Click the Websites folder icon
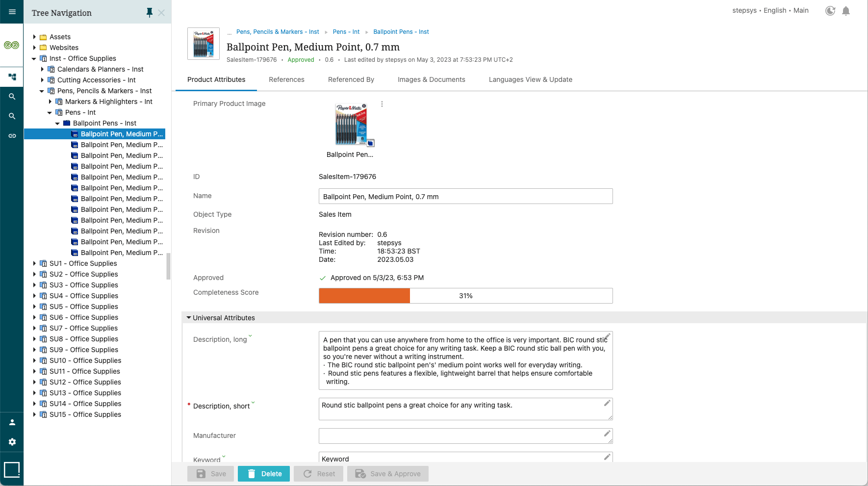Image resolution: width=868 pixels, height=486 pixels. 43,48
